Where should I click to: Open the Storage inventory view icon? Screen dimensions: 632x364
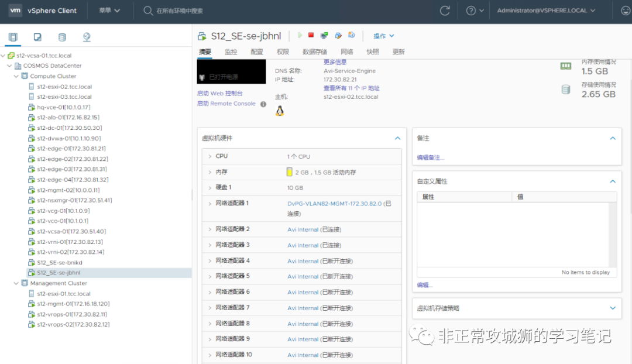pyautogui.click(x=62, y=37)
